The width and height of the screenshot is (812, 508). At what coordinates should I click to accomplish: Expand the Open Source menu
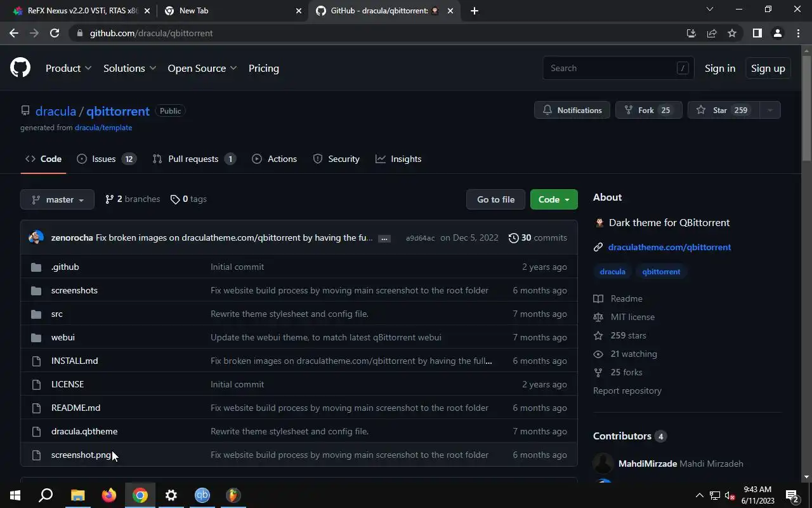[202, 68]
